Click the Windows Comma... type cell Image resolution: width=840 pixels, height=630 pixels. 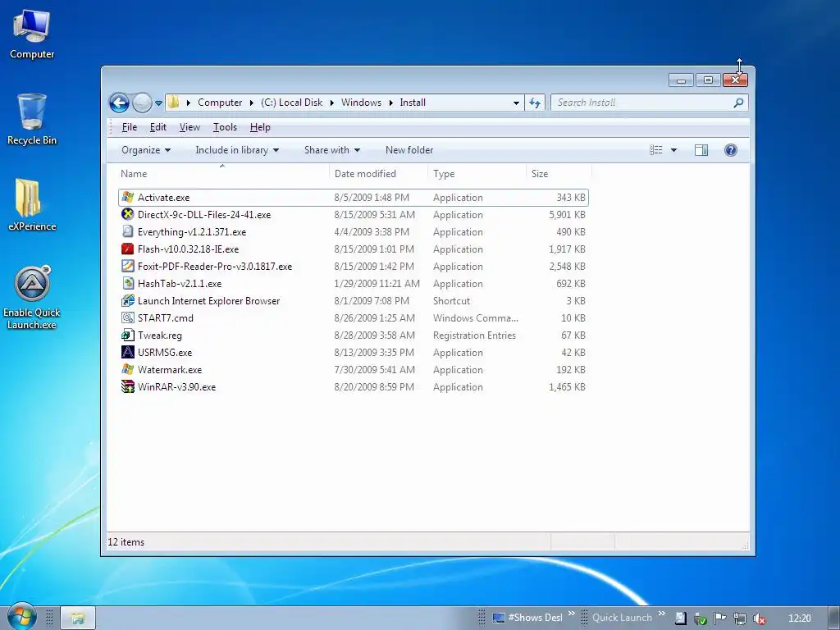pos(475,318)
